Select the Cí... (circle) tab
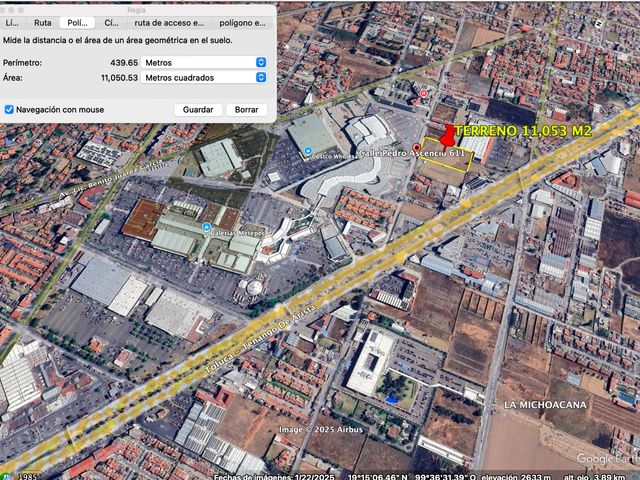The width and height of the screenshot is (640, 480). (111, 23)
